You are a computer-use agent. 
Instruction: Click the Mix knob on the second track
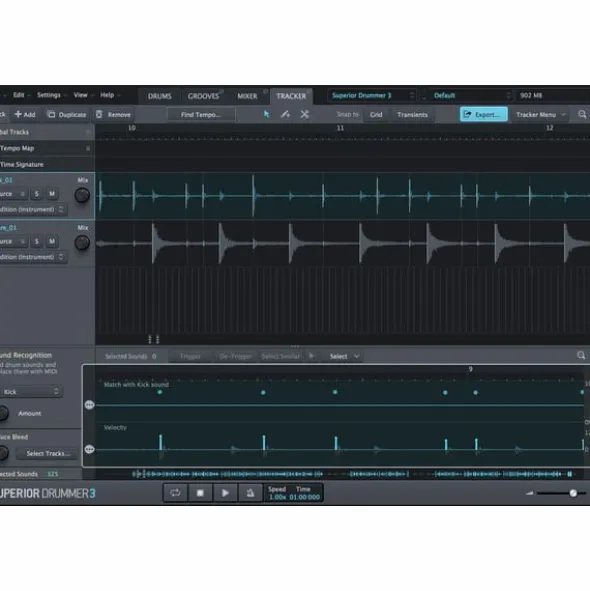tap(82, 243)
